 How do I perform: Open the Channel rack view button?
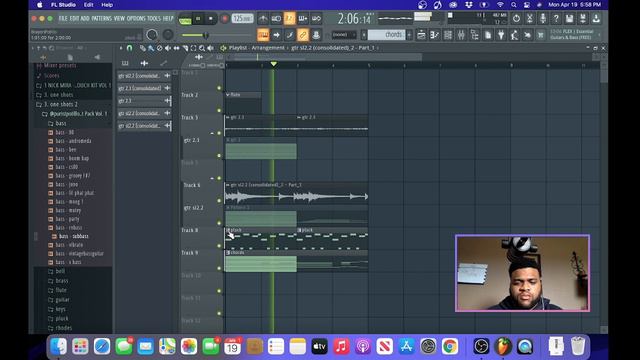point(448,35)
